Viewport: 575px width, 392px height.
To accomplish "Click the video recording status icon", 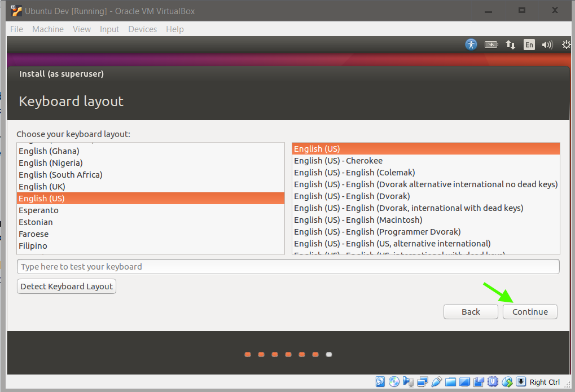I will [x=479, y=382].
